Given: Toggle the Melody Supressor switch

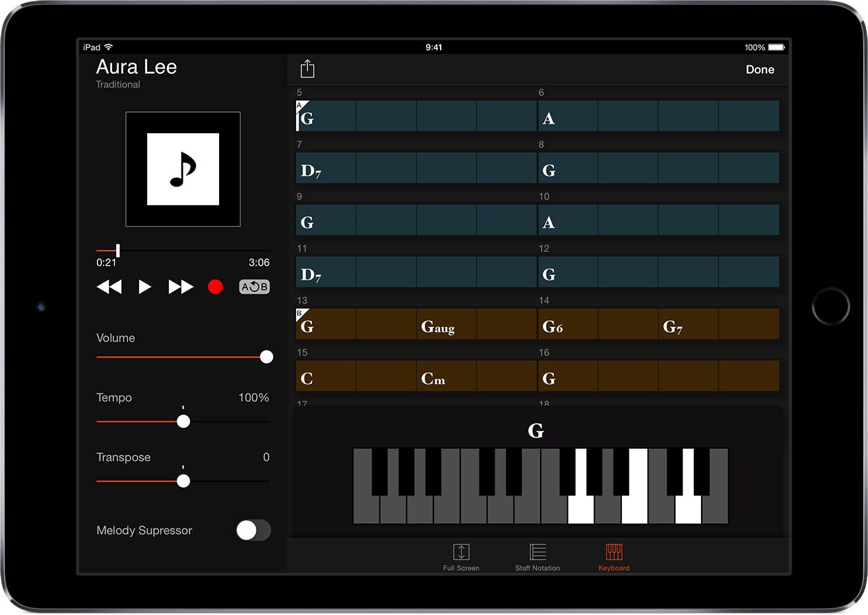Looking at the screenshot, I should click(x=253, y=530).
